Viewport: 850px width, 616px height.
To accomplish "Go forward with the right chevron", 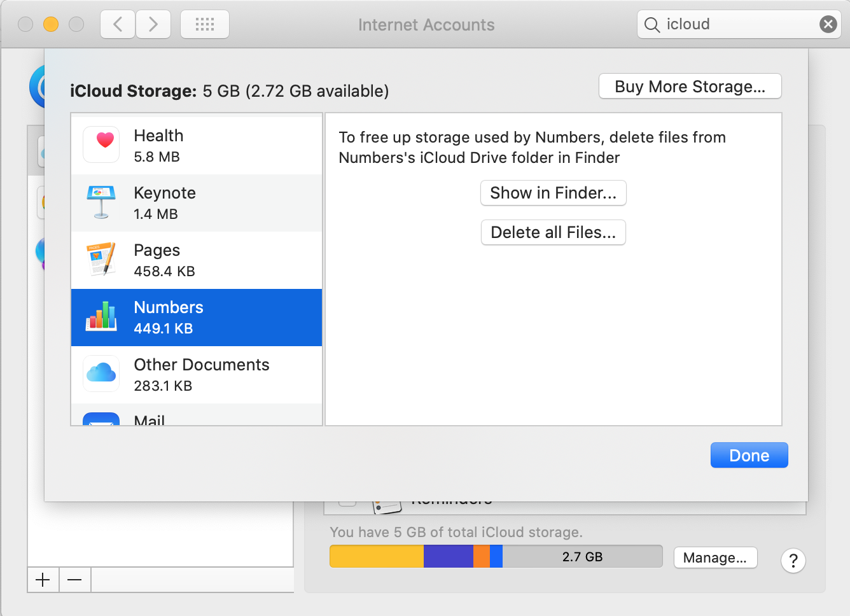I will (153, 24).
